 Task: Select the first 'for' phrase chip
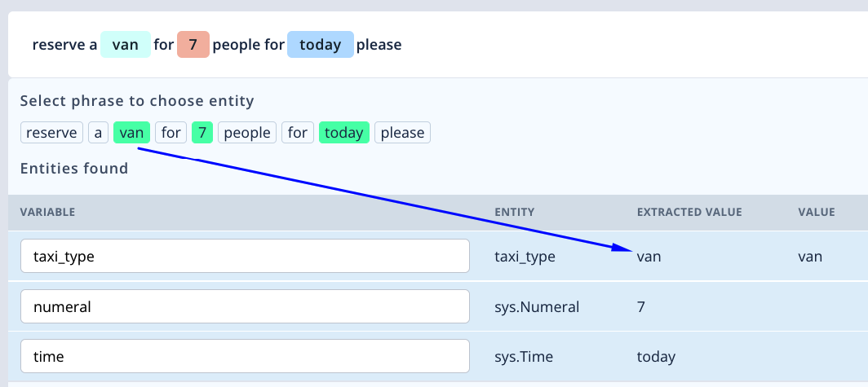(171, 133)
